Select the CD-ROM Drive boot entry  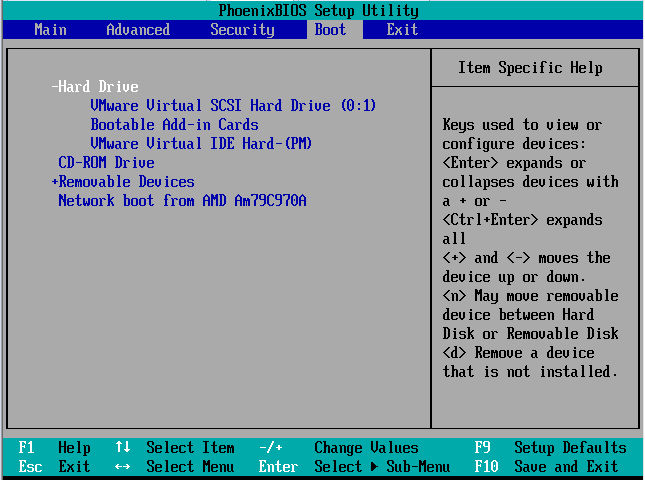pos(106,162)
